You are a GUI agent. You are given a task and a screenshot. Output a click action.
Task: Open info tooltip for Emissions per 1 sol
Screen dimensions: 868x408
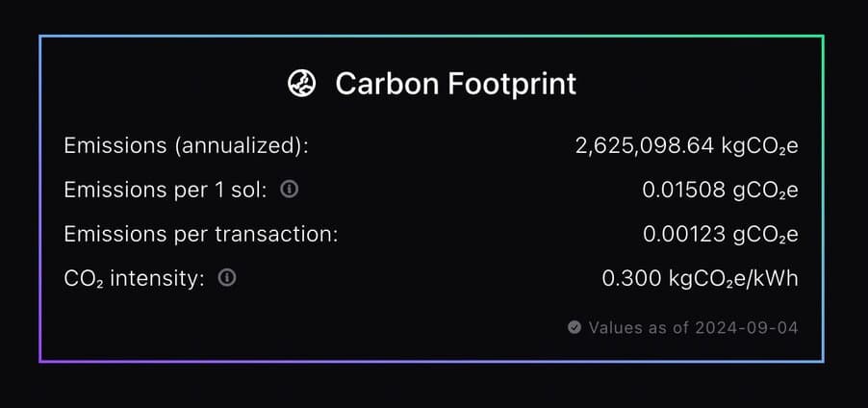tap(289, 190)
